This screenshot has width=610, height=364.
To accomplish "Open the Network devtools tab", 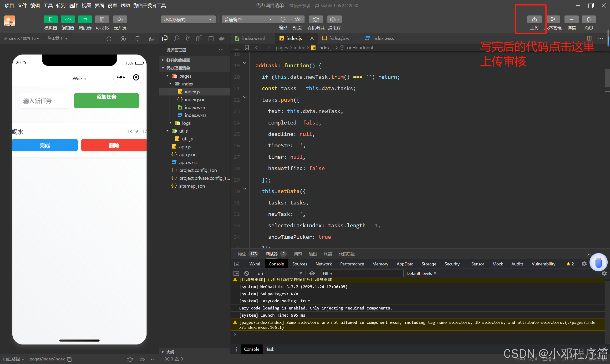I will [323, 264].
